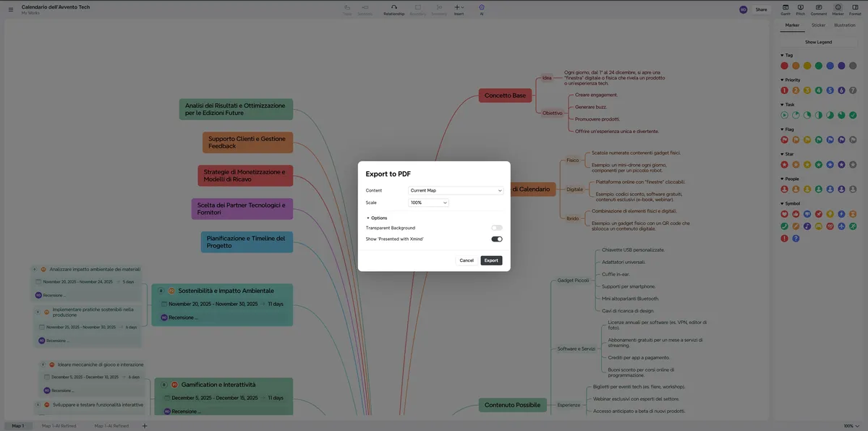Pick the green Tag marker
Screen dimensions: 868x431
[x=819, y=66]
